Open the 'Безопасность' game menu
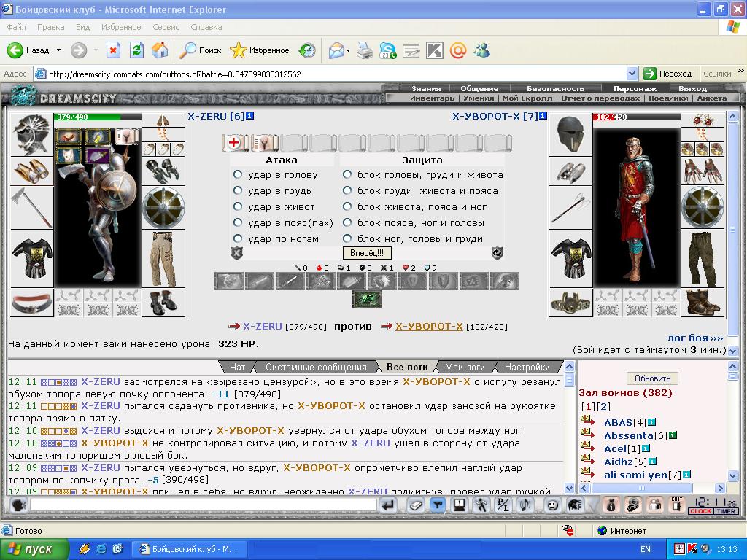Viewport: 747px width, 560px height. [555, 88]
